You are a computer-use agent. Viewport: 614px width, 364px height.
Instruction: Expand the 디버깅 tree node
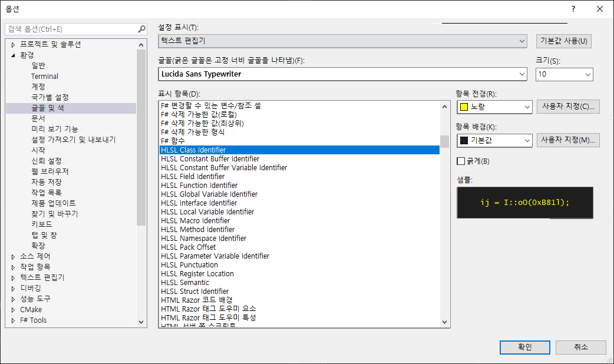coord(13,289)
